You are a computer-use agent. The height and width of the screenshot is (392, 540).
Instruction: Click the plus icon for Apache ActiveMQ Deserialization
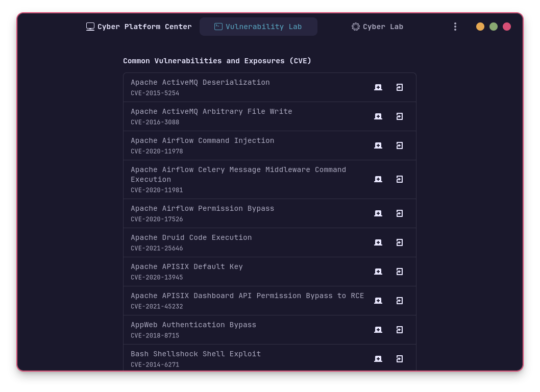(x=378, y=87)
